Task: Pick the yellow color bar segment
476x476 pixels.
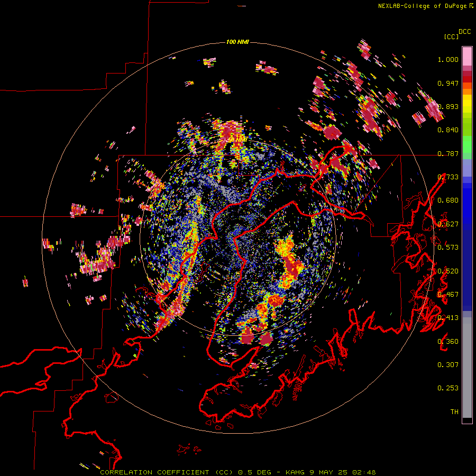Action: click(467, 104)
